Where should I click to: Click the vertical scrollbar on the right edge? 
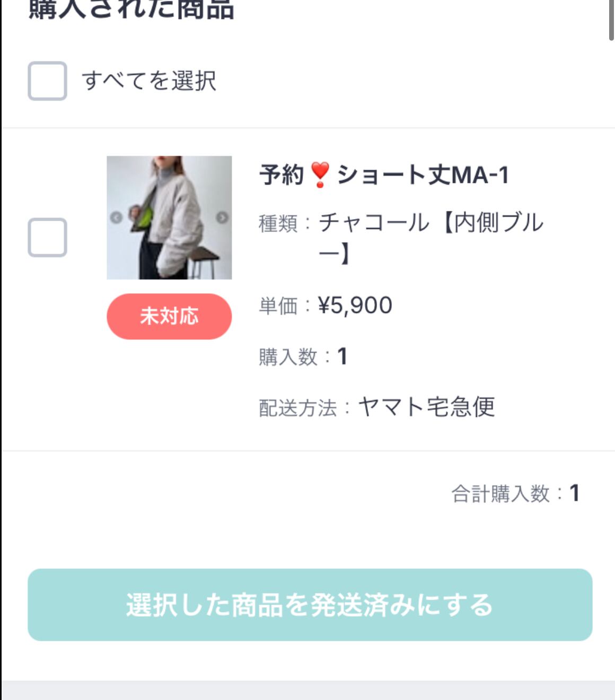611,19
